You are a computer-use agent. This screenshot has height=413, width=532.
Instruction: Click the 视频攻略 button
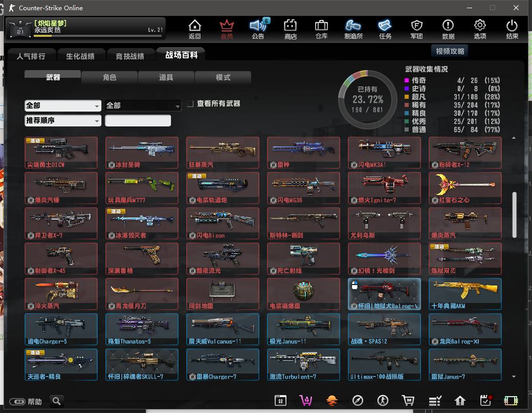(x=450, y=51)
